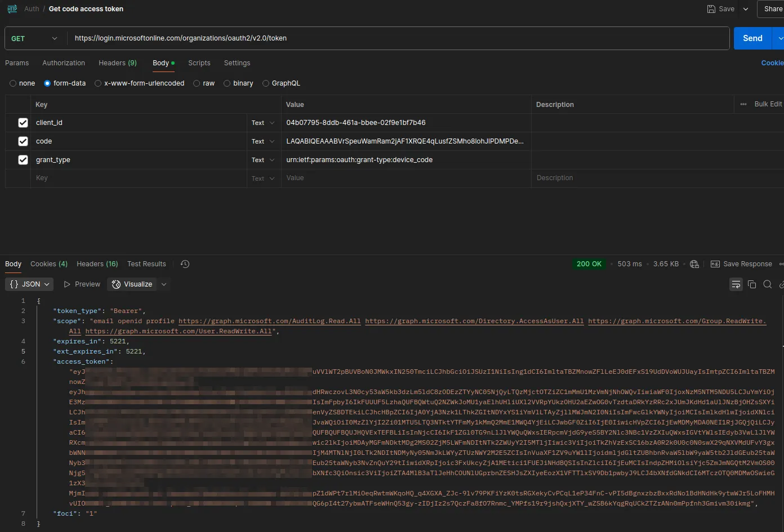Click the request URL input field
The width and height of the screenshot is (784, 532).
click(398, 38)
